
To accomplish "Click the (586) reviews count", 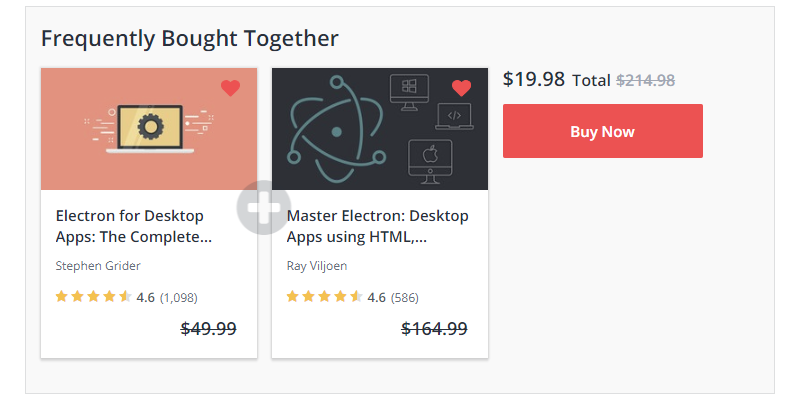I will pos(405,297).
